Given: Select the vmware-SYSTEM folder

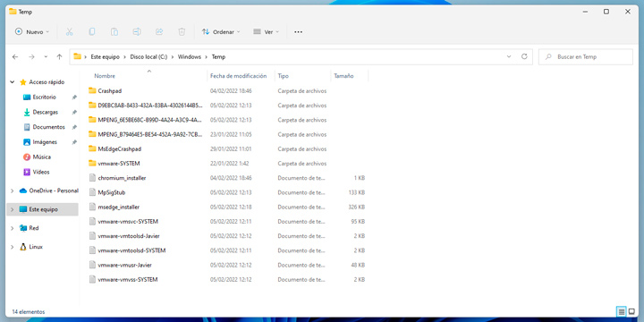Looking at the screenshot, I should [x=119, y=164].
